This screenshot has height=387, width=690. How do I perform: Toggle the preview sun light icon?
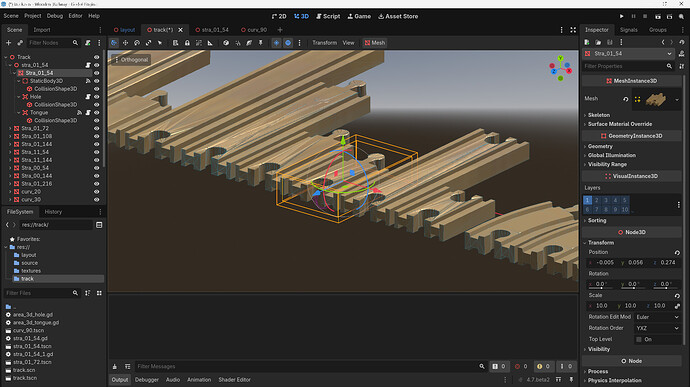point(276,43)
